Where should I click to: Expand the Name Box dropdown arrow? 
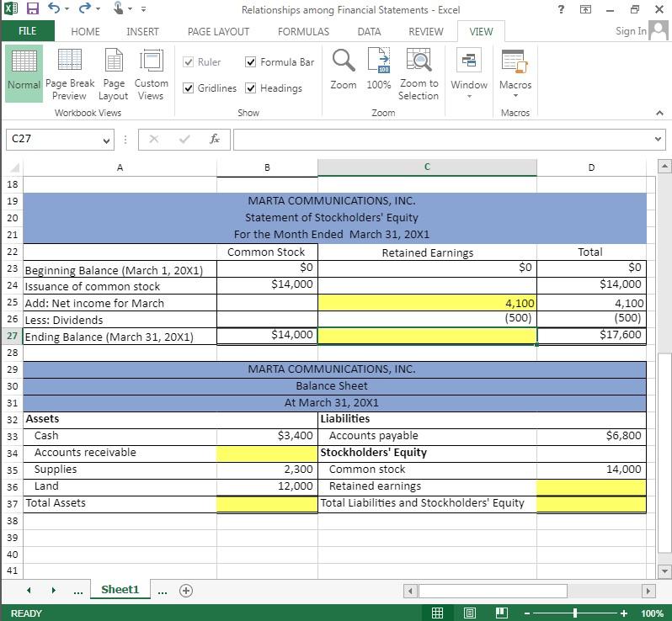[107, 140]
